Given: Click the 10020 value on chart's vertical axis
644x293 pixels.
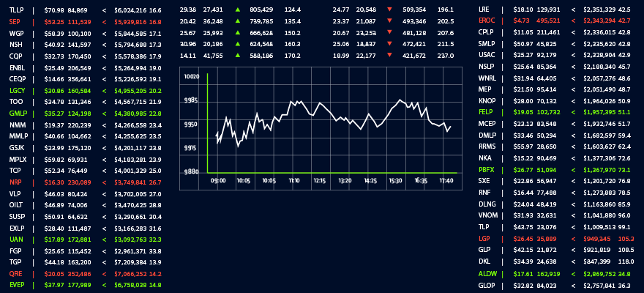Looking at the screenshot, I should tap(192, 76).
